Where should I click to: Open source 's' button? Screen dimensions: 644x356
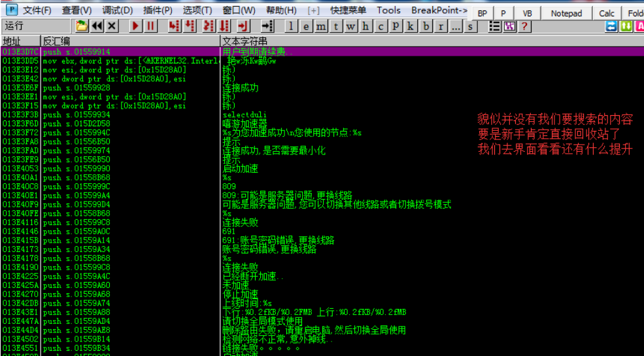470,26
